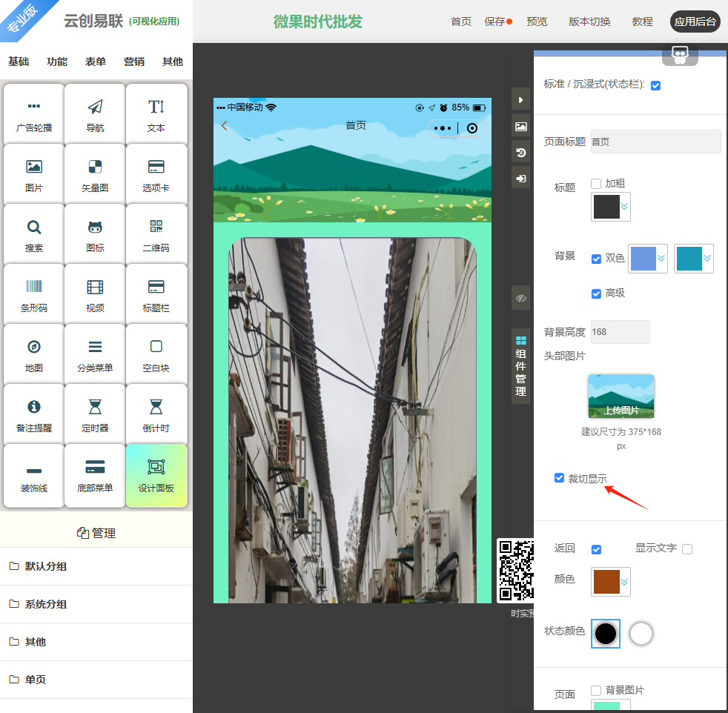Select the black 状态颜色 swatch
This screenshot has height=713, width=728.
[x=606, y=634]
